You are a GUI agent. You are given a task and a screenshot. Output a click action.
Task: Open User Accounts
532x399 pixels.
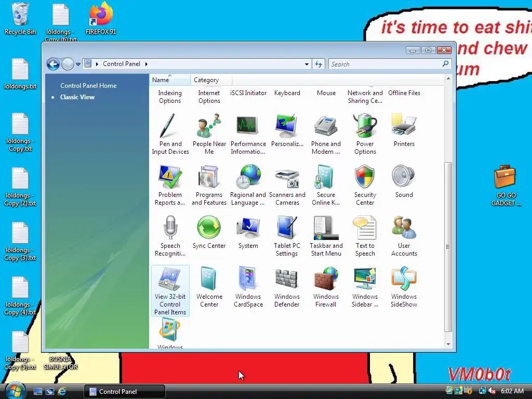[404, 236]
